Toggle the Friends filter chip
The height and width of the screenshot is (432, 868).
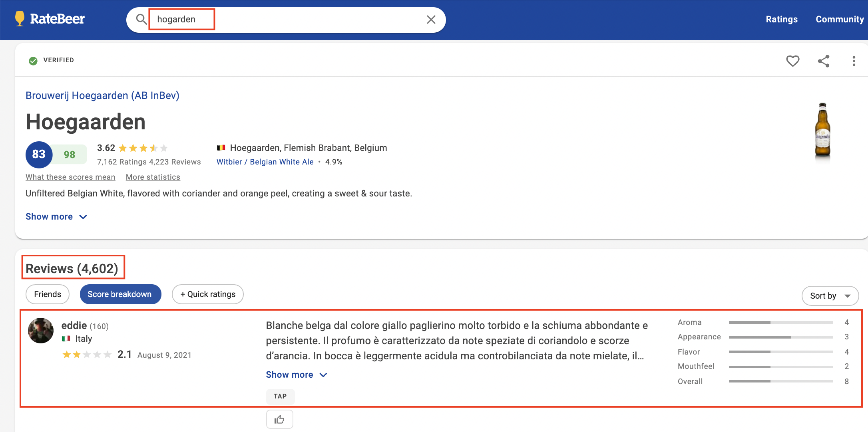pyautogui.click(x=48, y=294)
